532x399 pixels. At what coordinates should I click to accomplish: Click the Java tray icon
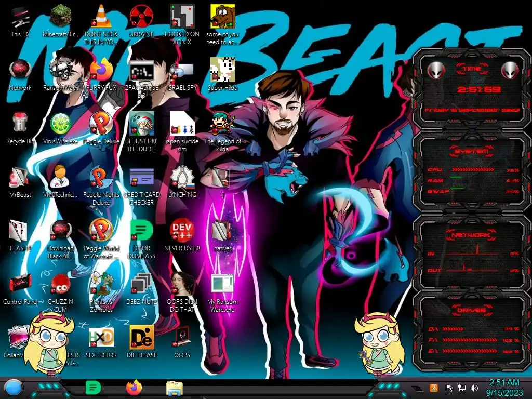tap(433, 388)
